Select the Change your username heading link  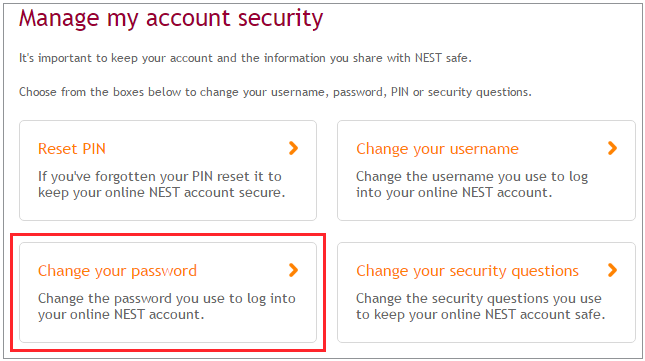(437, 149)
